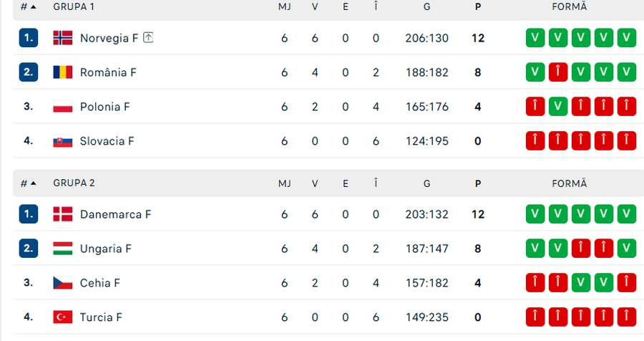644x341 pixels.
Task: Click the blue rank 2 badge for Ungaria
Action: point(28,249)
